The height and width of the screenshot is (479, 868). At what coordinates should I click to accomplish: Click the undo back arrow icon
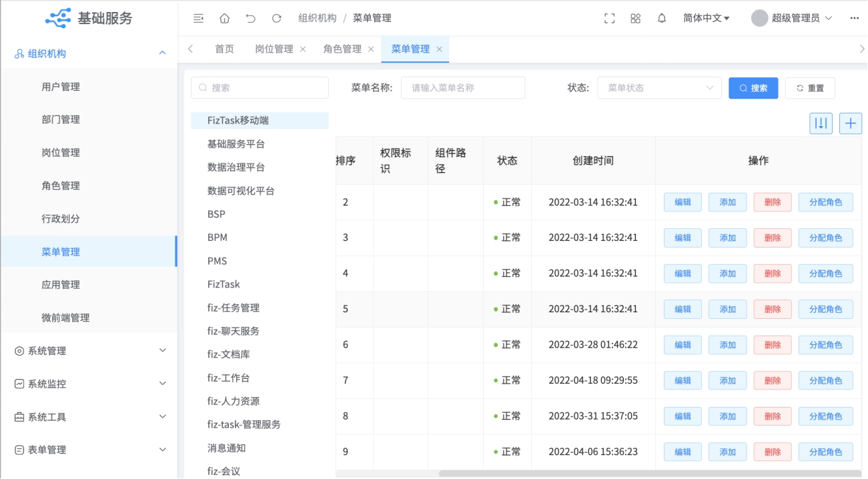(x=251, y=18)
